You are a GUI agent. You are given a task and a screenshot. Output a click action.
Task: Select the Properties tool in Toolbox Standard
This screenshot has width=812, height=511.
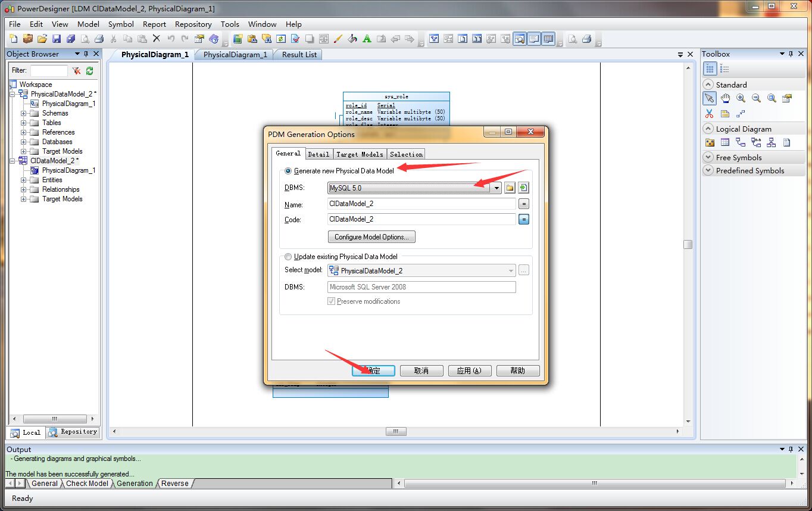tap(787, 98)
